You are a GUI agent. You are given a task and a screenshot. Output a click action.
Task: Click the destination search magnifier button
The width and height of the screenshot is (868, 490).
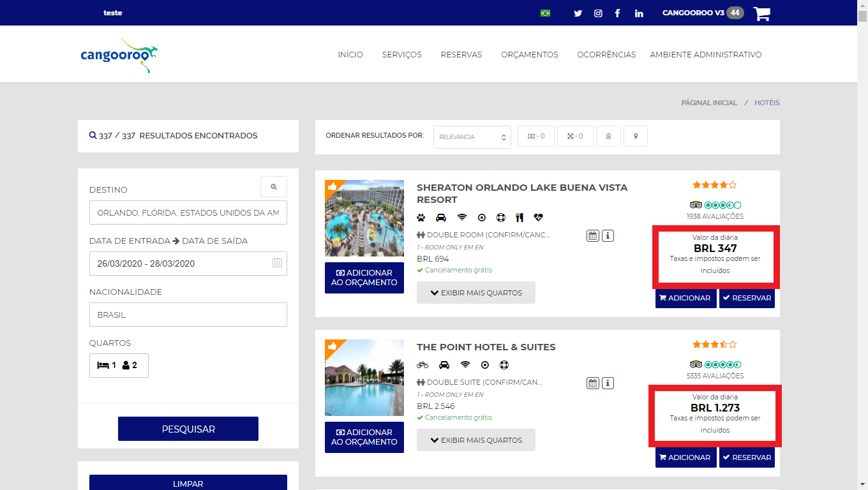[x=274, y=187]
